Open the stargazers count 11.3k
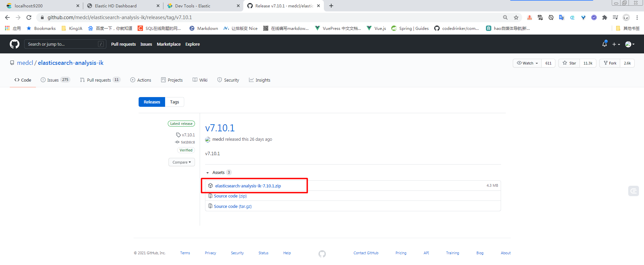The image size is (644, 265). point(588,63)
